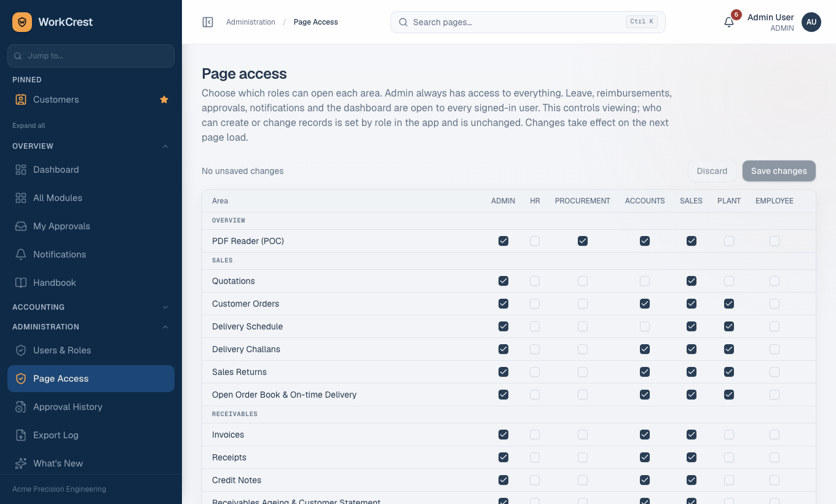Screen dimensions: 836x504
Task: Click the Dashboard grid icon
Action: pos(21,170)
